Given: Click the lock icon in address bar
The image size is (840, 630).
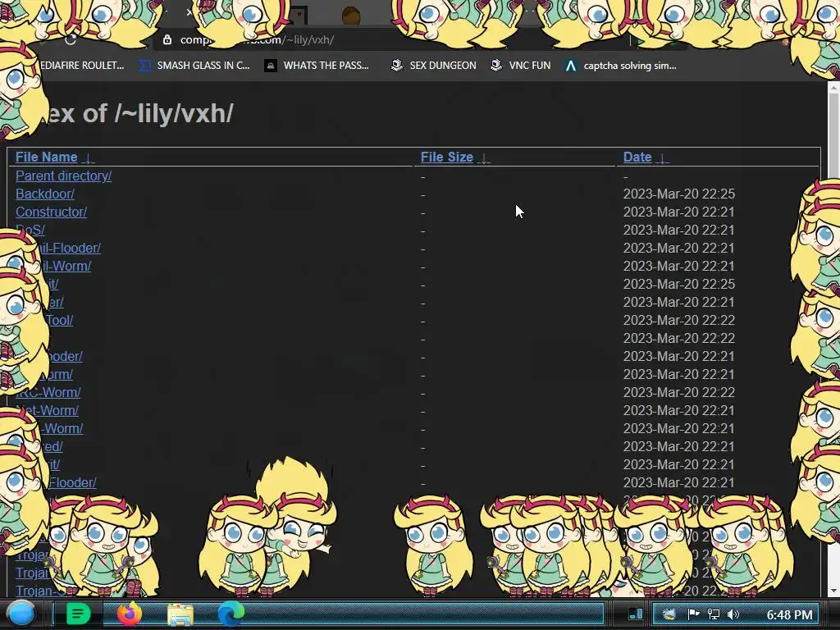Looking at the screenshot, I should pos(167,39).
